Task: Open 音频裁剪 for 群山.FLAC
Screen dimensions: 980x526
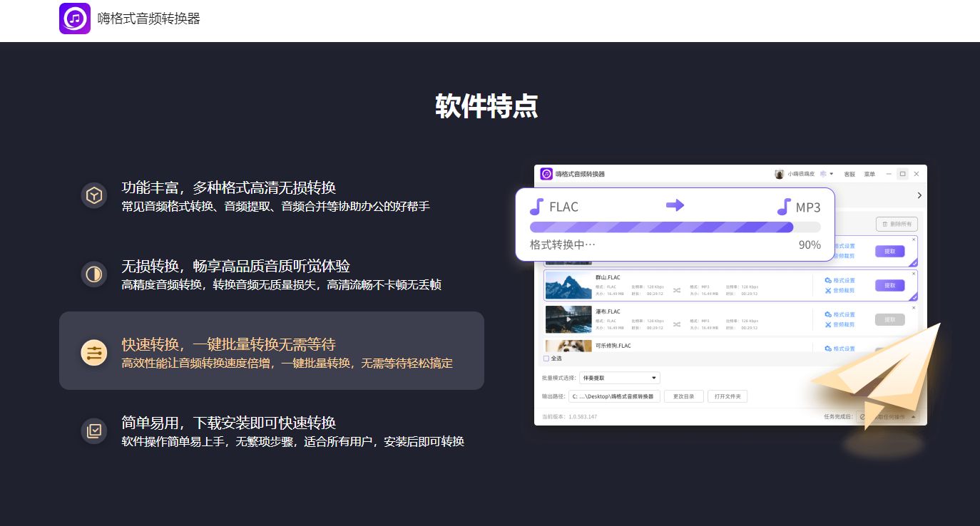Action: point(840,290)
